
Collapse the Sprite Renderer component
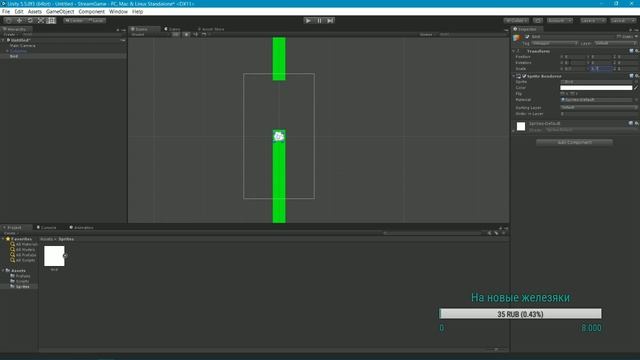[514, 76]
